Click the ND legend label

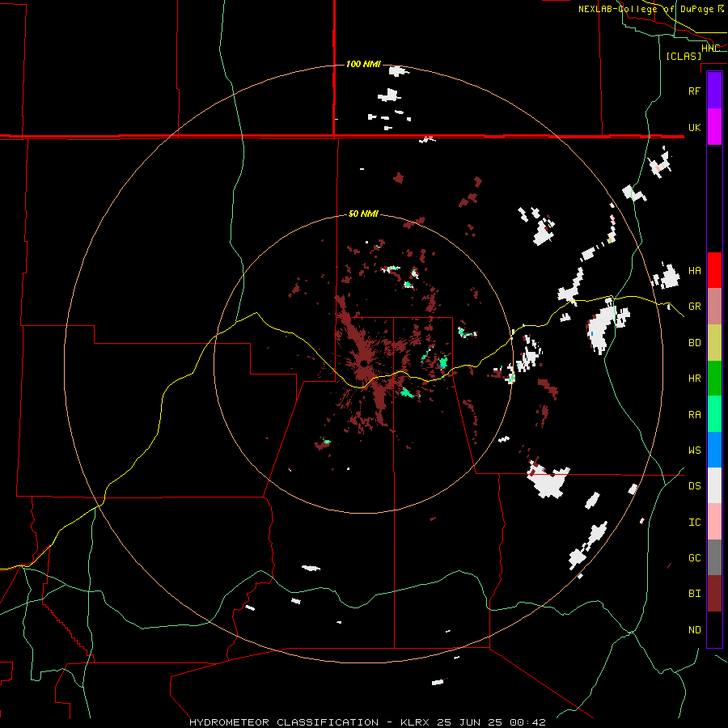(694, 630)
